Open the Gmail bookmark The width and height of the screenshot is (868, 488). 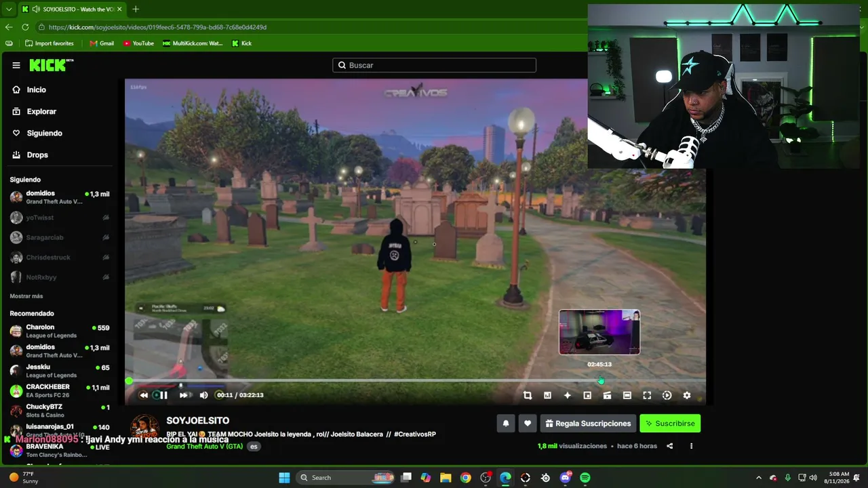point(102,43)
